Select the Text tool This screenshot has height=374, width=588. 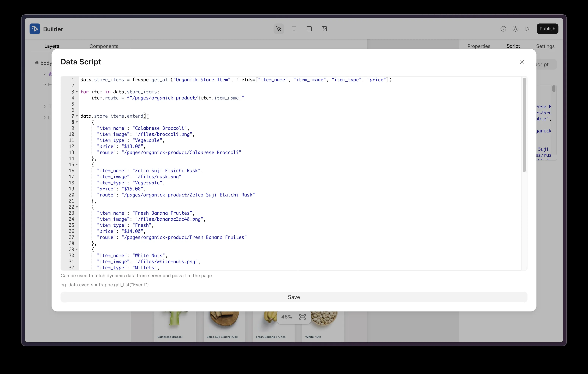pyautogui.click(x=294, y=29)
